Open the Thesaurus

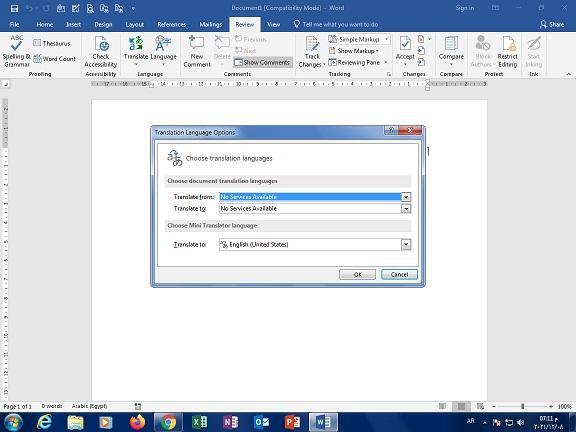click(52, 43)
